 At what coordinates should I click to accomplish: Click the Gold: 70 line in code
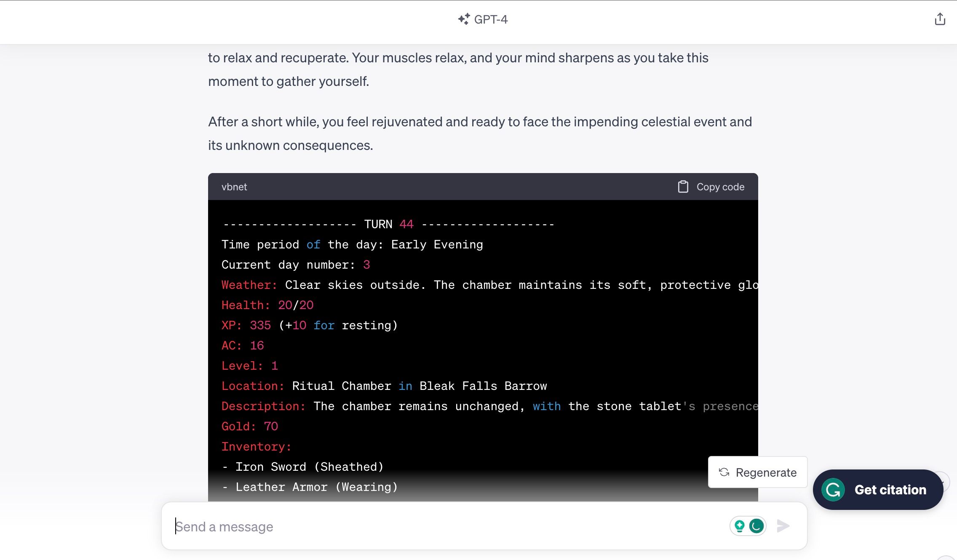250,426
